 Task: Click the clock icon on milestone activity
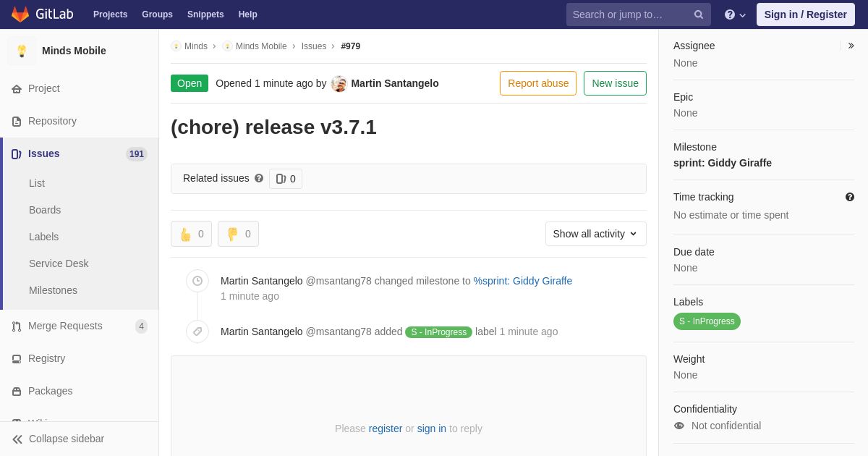click(197, 281)
